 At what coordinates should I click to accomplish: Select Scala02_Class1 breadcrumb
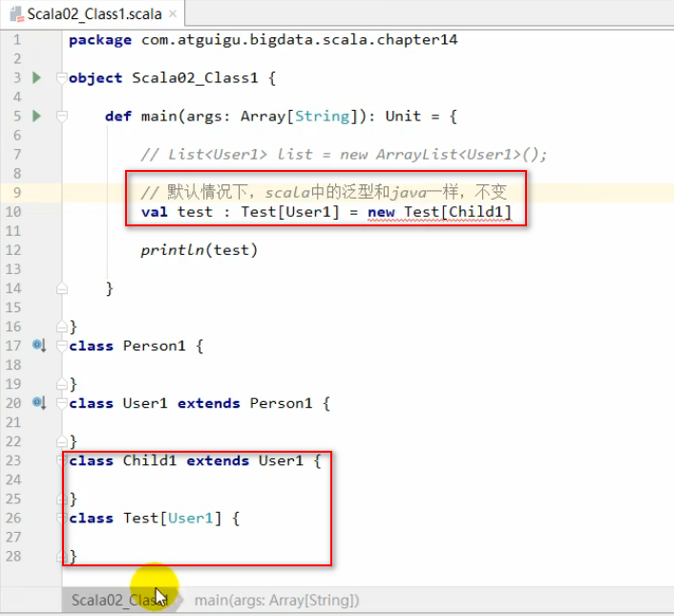118,600
